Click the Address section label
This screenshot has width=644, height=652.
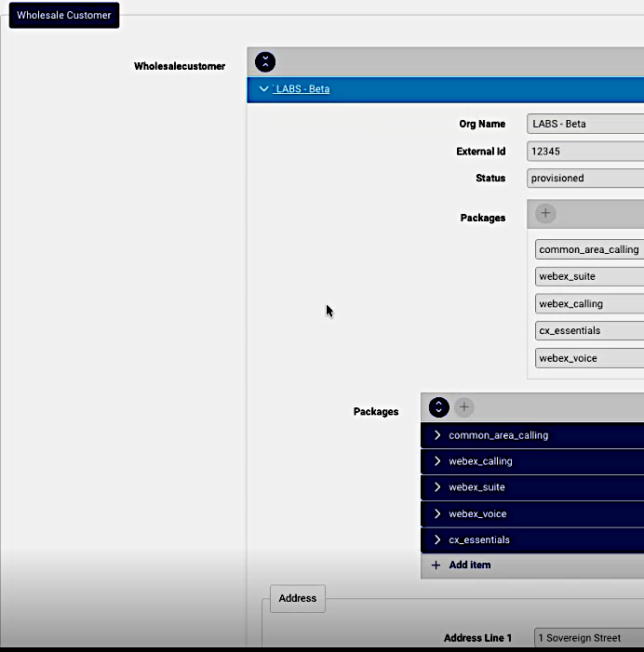click(298, 598)
